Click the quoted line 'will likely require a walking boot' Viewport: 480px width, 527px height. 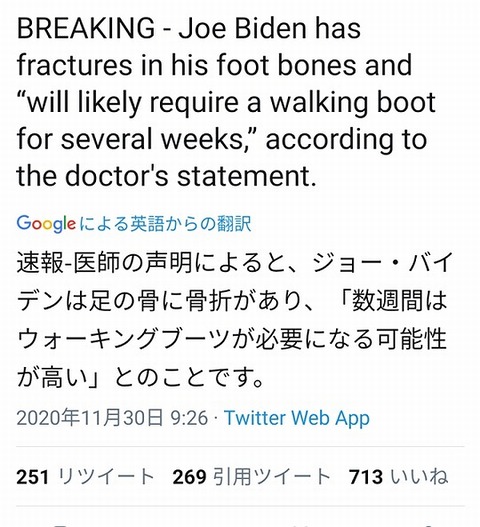pos(226,103)
